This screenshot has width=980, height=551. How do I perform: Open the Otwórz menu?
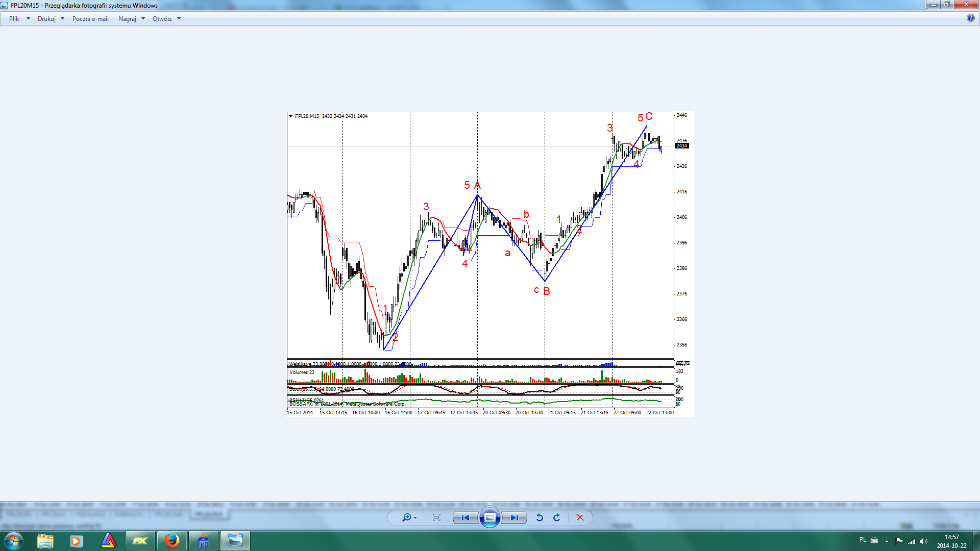pyautogui.click(x=162, y=19)
